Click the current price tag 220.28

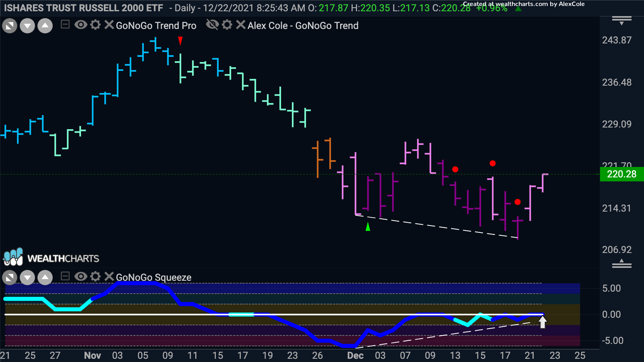(x=622, y=174)
